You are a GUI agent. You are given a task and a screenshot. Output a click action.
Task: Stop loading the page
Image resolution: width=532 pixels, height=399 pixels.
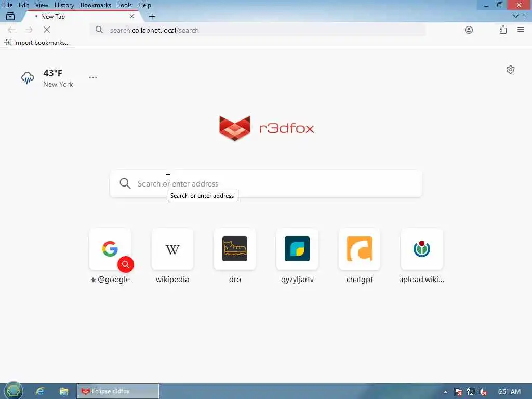point(47,30)
